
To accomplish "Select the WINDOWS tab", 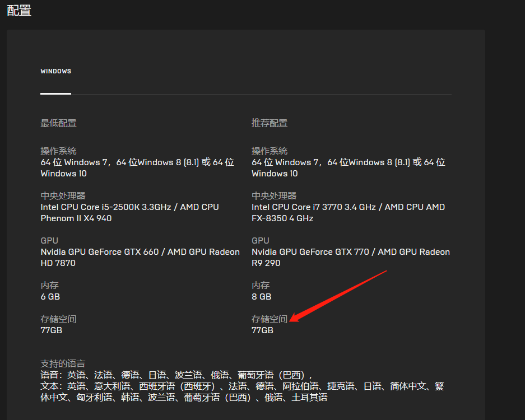I will pyautogui.click(x=55, y=71).
